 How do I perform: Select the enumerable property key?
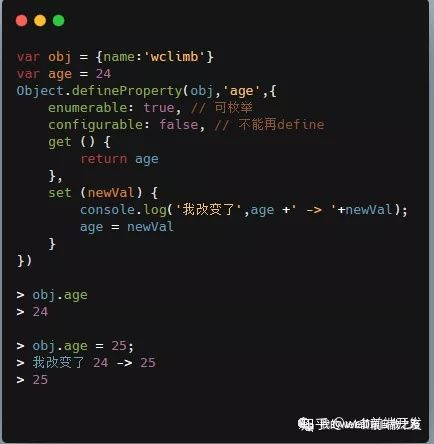pos(88,108)
